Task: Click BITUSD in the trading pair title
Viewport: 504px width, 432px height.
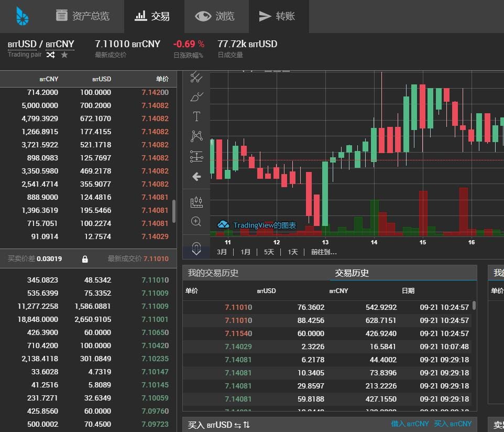Action: [x=22, y=44]
